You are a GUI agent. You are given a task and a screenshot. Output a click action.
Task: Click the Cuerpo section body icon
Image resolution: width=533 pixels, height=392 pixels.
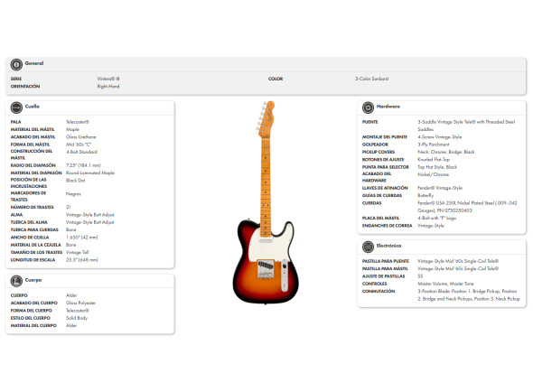click(x=16, y=281)
